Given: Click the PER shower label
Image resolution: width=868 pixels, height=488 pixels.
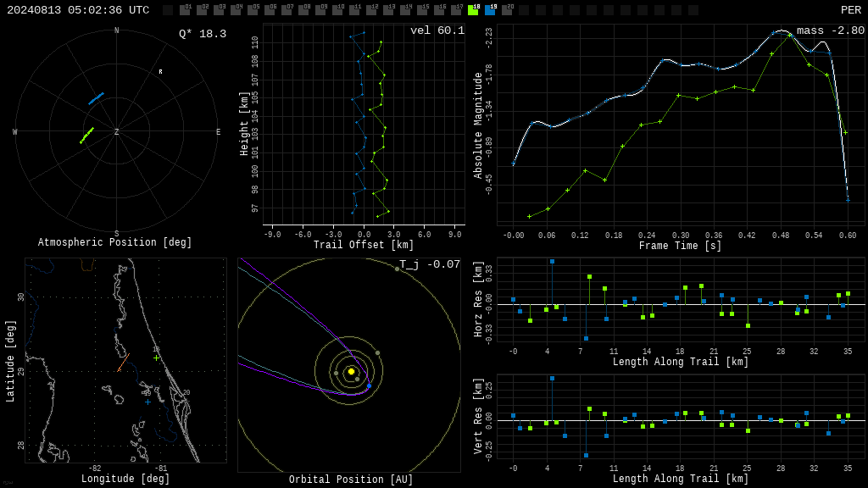Looking at the screenshot, I should [851, 10].
